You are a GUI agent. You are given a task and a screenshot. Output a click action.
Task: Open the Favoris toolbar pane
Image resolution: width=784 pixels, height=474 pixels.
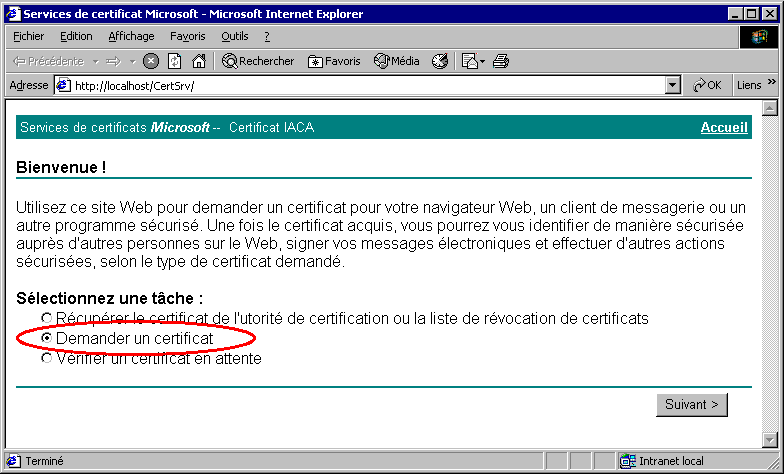click(334, 61)
